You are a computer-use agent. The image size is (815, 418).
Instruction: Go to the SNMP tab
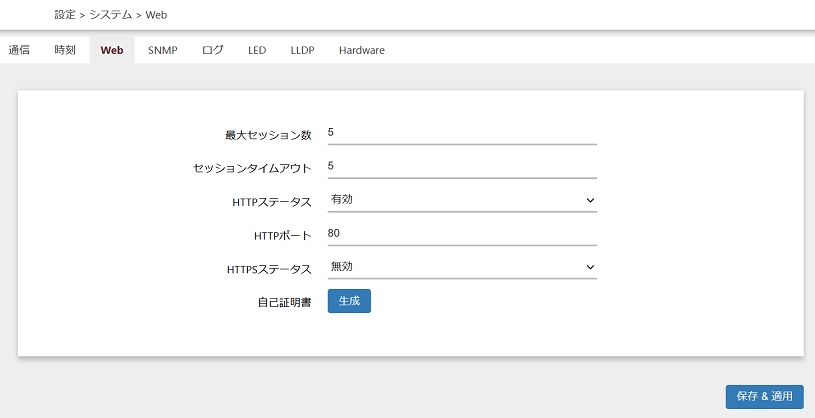162,50
